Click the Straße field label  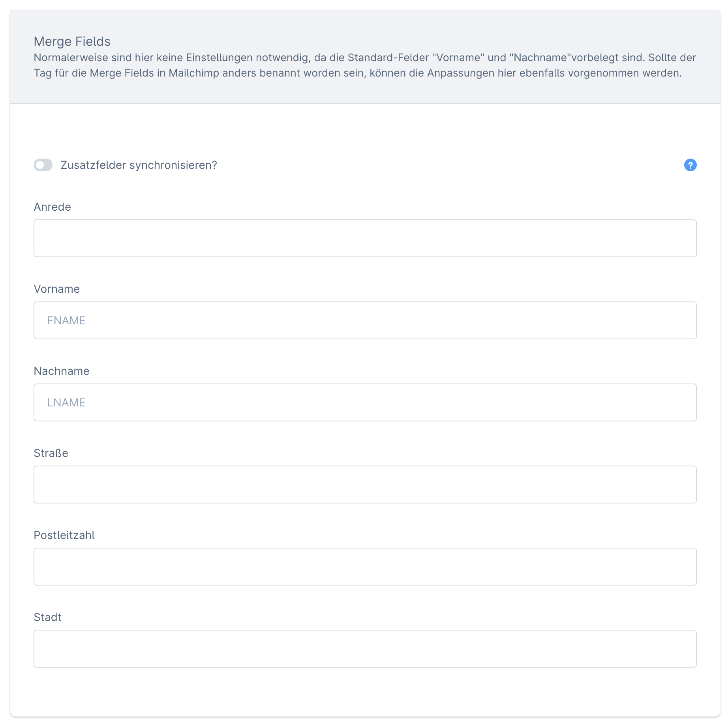tap(51, 453)
